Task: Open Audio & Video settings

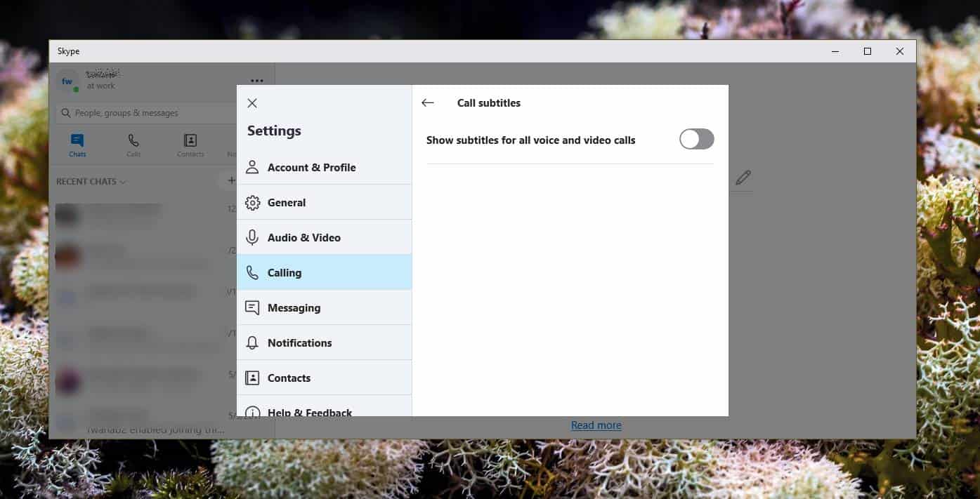Action: (x=324, y=237)
